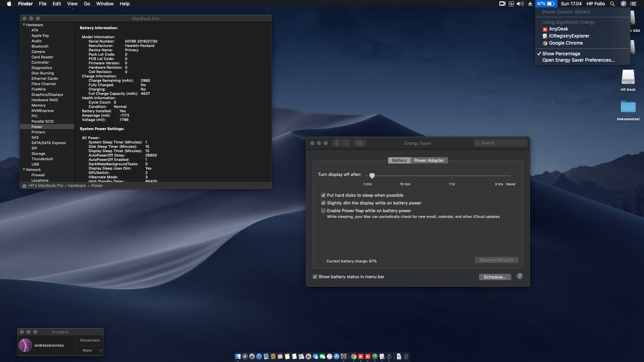
Task: Open the Energy Saver help button
Action: [520, 276]
